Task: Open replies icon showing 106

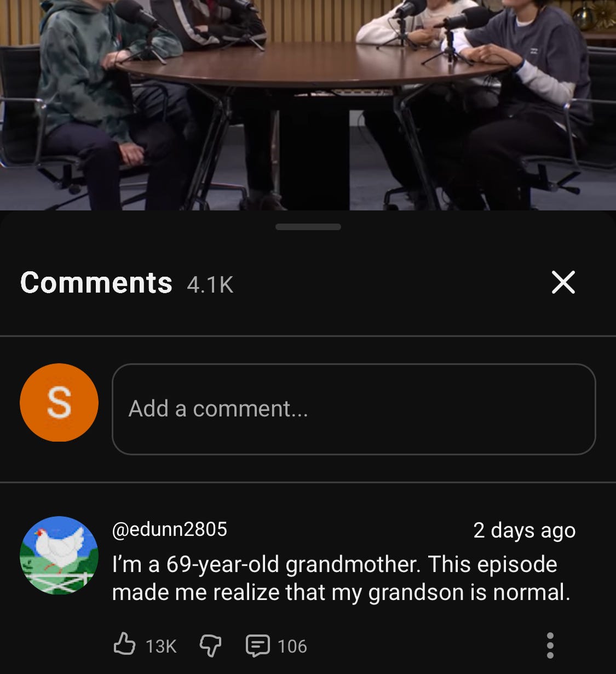Action: tap(257, 646)
